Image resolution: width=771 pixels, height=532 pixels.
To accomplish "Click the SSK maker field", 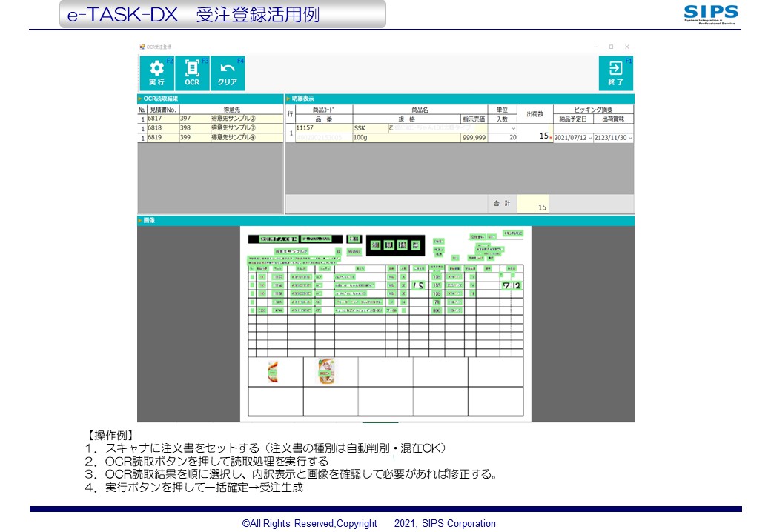I will point(370,127).
